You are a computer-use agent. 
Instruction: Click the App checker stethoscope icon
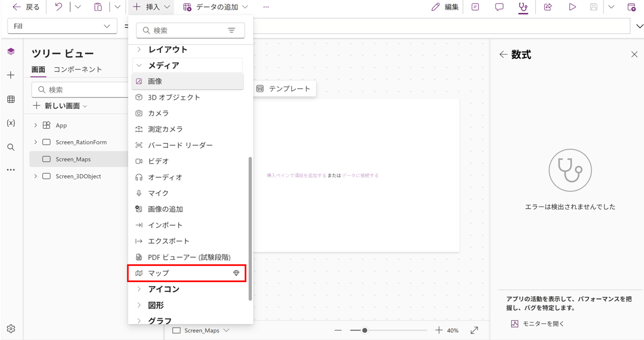523,7
